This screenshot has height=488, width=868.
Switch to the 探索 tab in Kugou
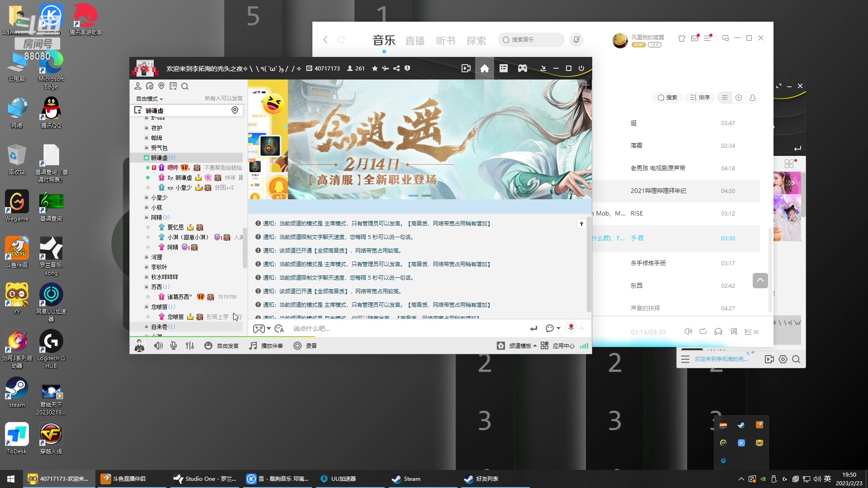click(x=476, y=40)
